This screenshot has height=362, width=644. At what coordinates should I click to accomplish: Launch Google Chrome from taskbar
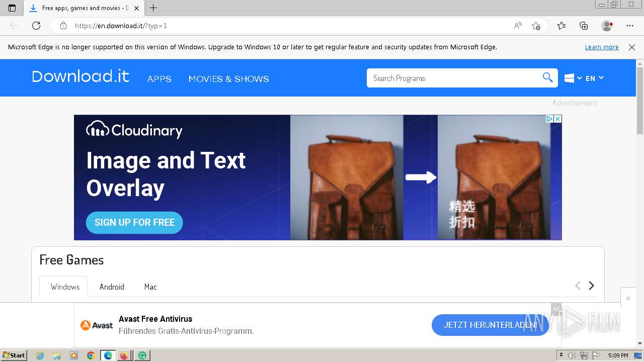[x=91, y=355]
